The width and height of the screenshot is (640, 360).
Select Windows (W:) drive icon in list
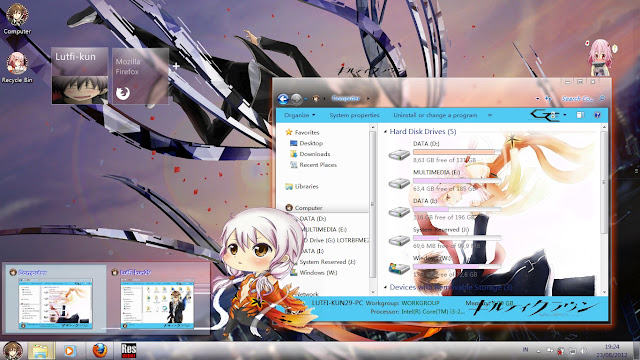[x=399, y=268]
